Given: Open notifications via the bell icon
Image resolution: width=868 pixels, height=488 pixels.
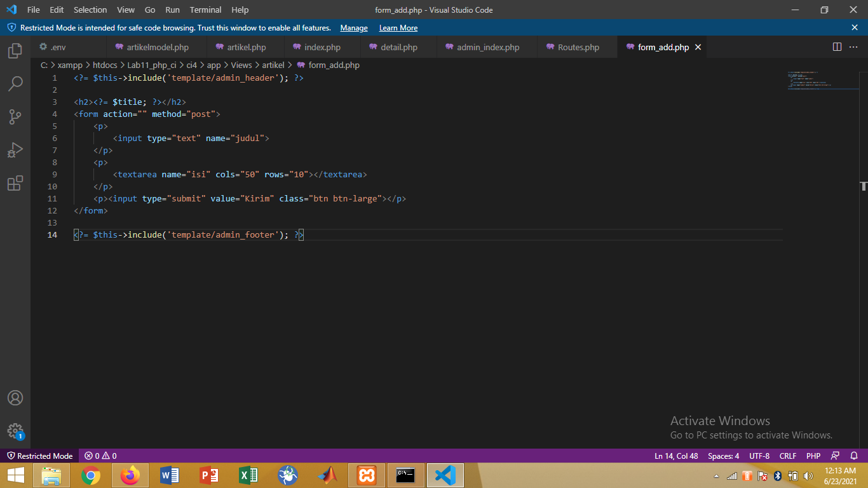Looking at the screenshot, I should tap(854, 456).
